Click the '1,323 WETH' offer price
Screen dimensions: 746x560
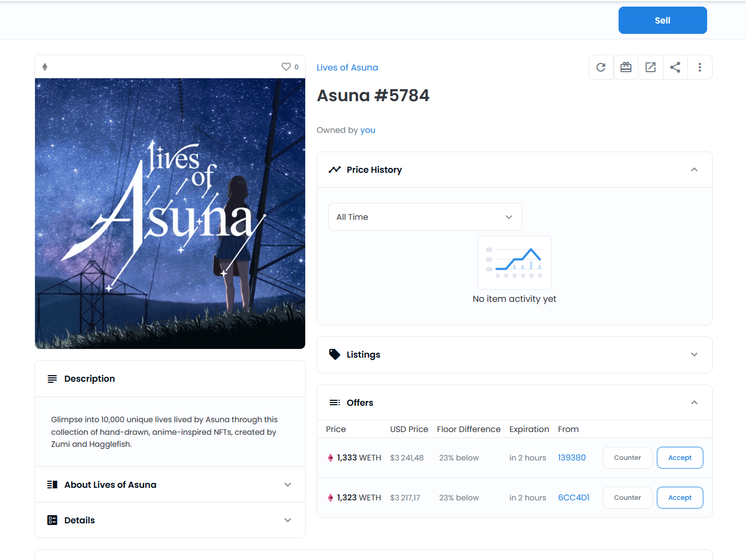coord(359,498)
